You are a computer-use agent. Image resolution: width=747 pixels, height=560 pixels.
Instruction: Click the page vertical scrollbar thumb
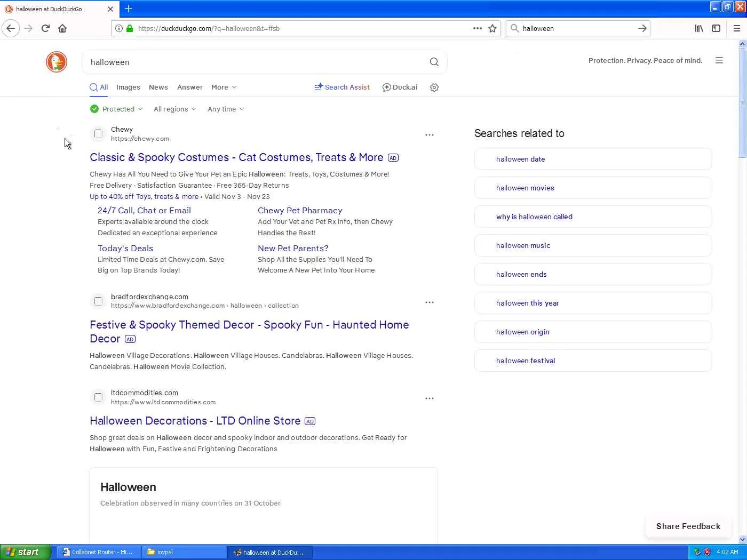tap(742, 102)
